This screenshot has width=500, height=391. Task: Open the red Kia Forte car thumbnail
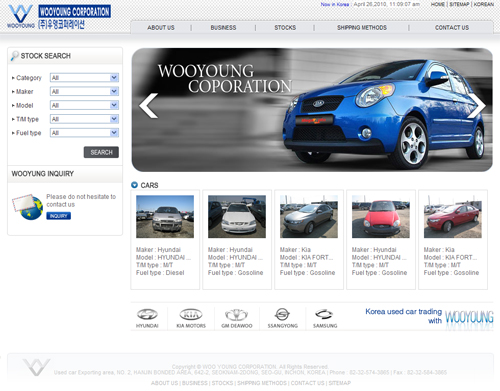click(x=453, y=217)
